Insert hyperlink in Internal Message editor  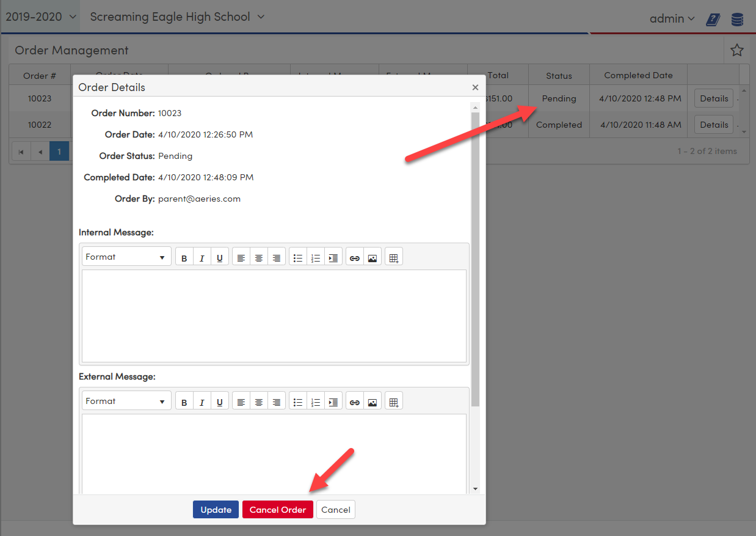pyautogui.click(x=355, y=258)
